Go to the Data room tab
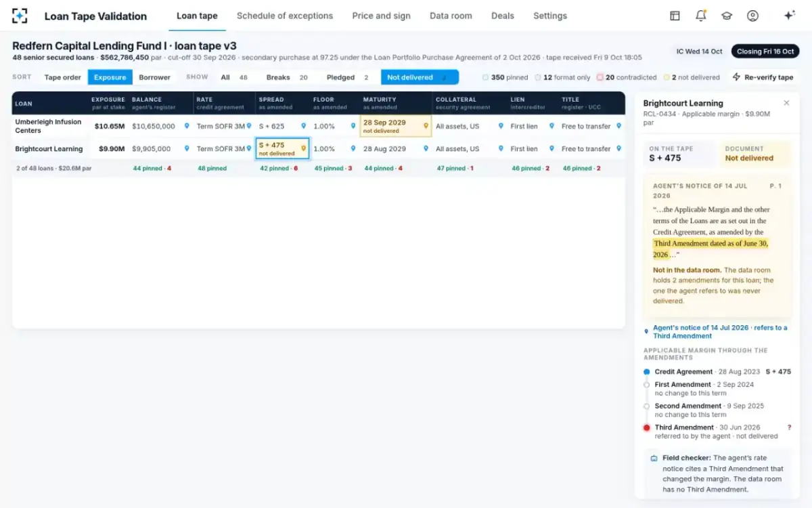The width and height of the screenshot is (812, 508). (x=451, y=16)
